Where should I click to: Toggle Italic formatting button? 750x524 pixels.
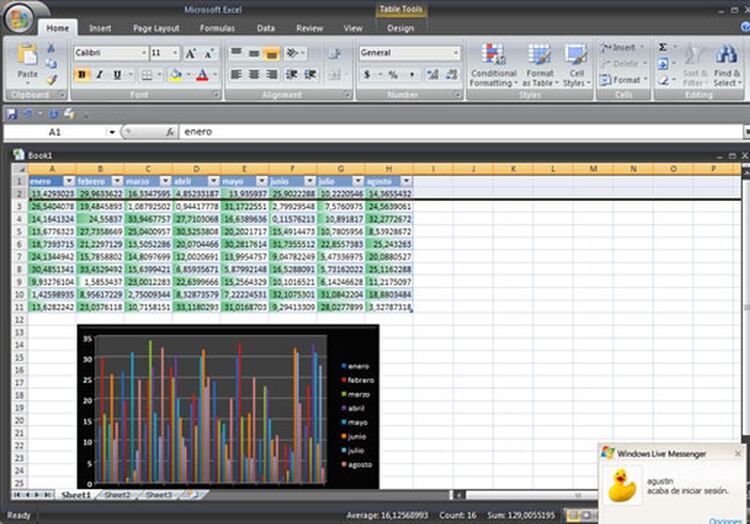(x=99, y=75)
